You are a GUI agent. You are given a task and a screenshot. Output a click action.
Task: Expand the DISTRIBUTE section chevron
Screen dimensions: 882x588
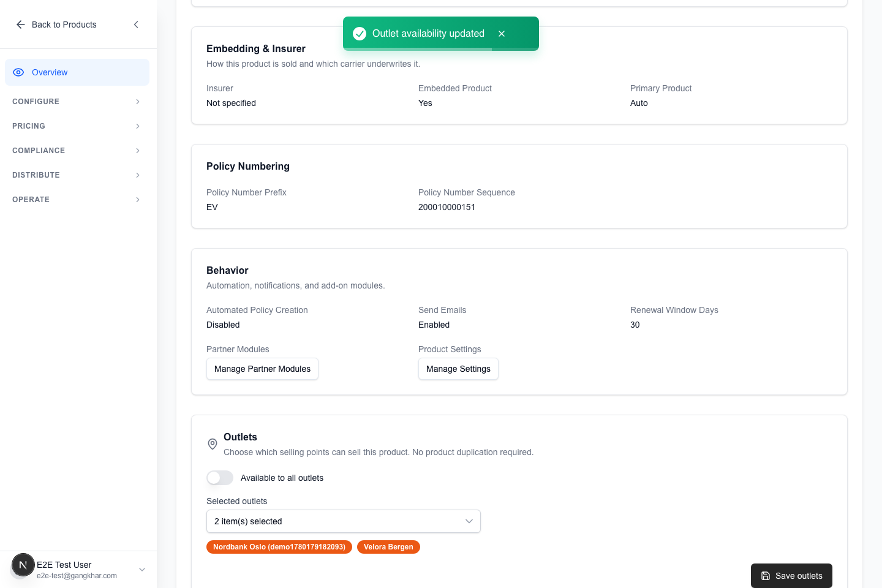coord(138,175)
